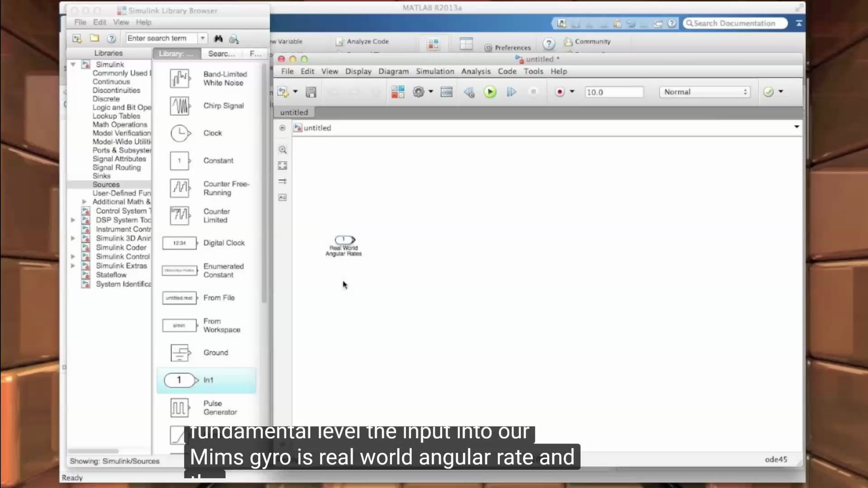This screenshot has height=488, width=868.
Task: Click the Save model icon in toolbar
Action: 311,92
